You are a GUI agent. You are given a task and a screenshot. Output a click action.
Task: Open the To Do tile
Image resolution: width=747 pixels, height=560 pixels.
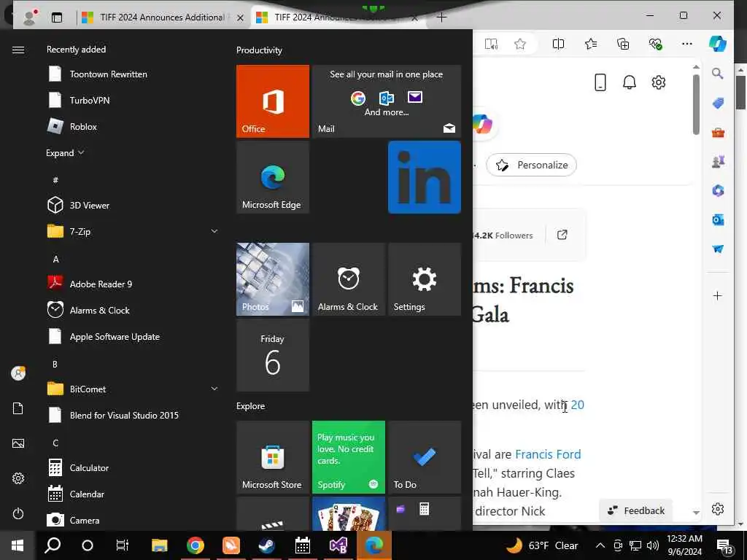[425, 457]
